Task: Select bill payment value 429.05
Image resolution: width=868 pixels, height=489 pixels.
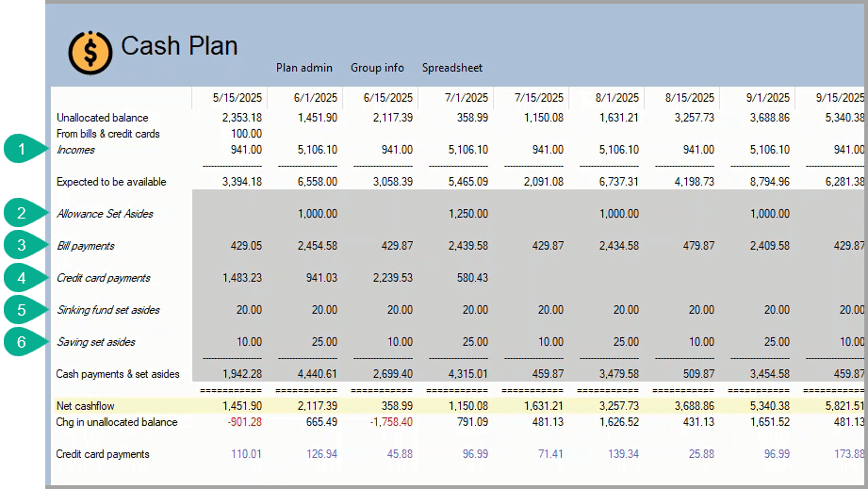Action: pos(246,246)
